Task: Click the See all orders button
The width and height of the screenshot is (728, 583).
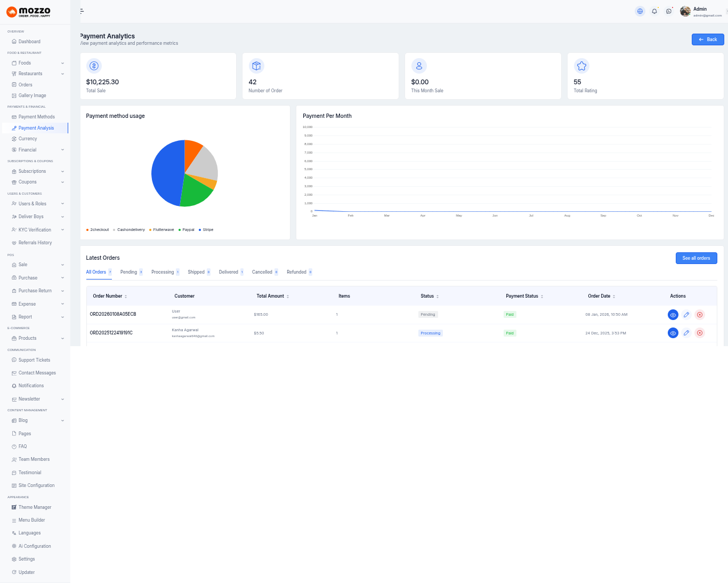Action: point(696,258)
